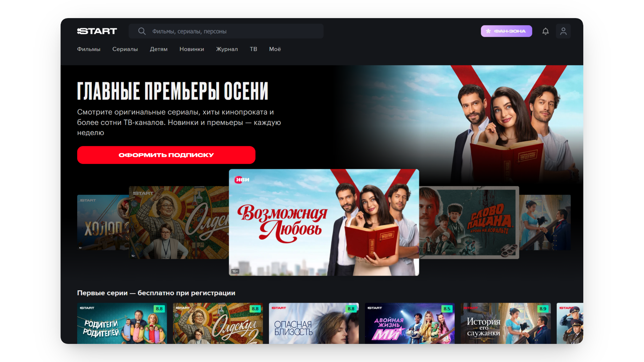Open the Опасная близость thumbnail
The image size is (644, 362).
[x=314, y=323]
